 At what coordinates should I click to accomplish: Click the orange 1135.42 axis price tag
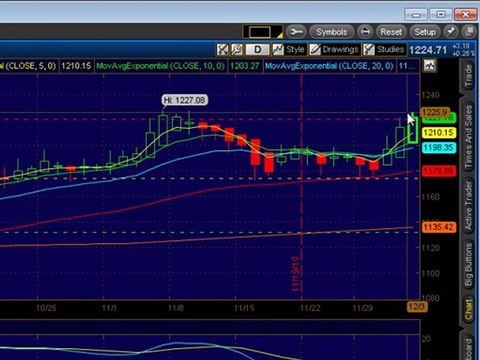tap(439, 227)
